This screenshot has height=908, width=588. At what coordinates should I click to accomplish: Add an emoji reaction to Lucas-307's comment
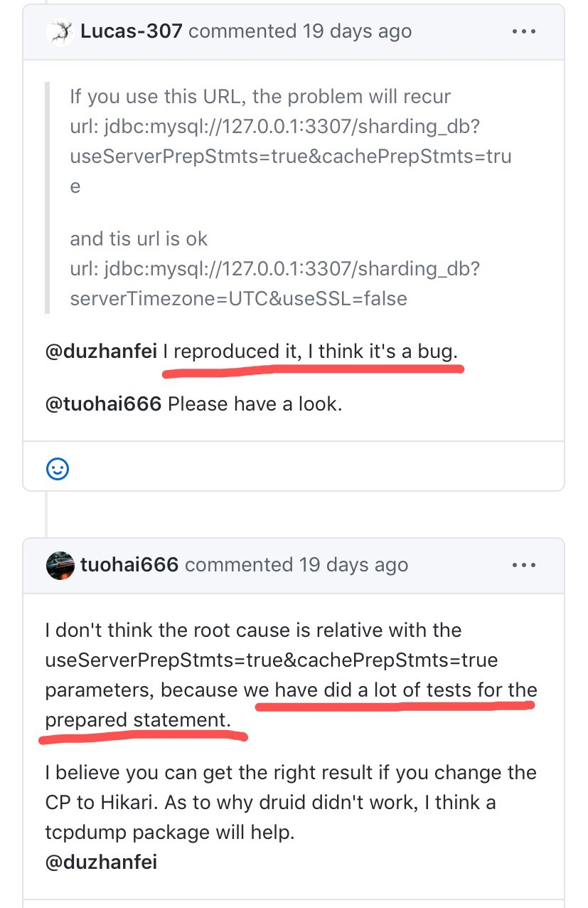coord(58,468)
